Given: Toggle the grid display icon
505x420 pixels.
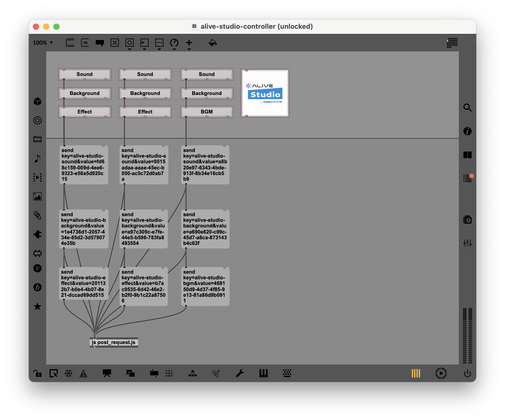Looking at the screenshot, I should pos(169,373).
